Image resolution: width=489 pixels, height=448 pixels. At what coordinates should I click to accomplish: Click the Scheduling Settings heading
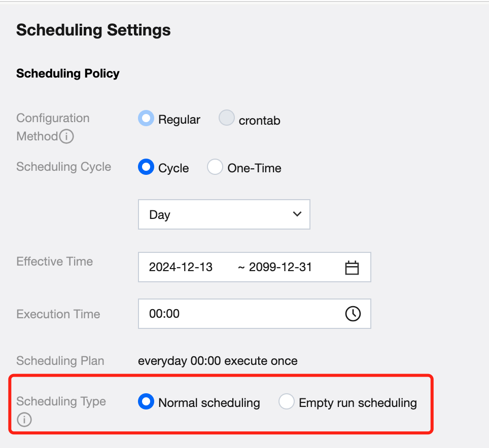click(x=93, y=30)
